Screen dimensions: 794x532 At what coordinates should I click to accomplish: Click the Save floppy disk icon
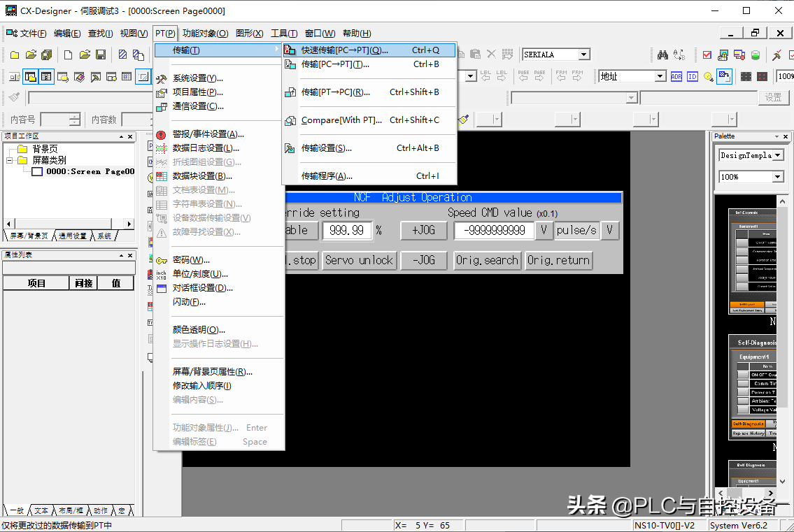[101, 55]
